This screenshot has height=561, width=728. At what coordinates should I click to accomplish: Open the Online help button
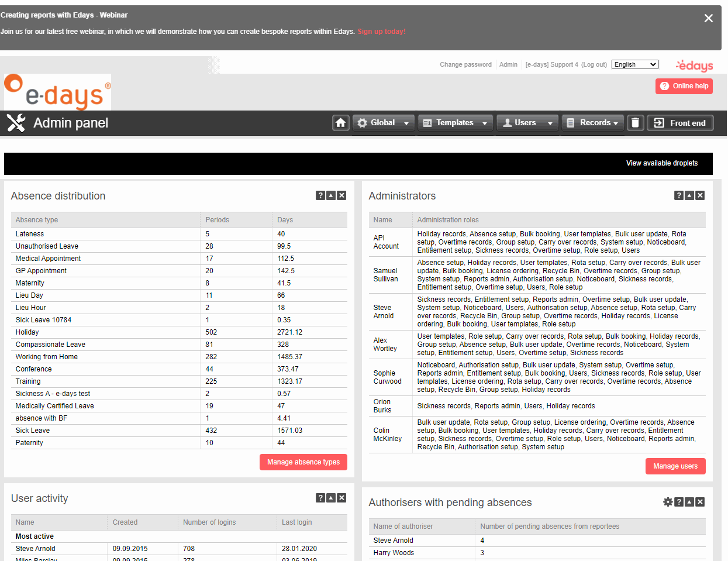[x=684, y=86]
